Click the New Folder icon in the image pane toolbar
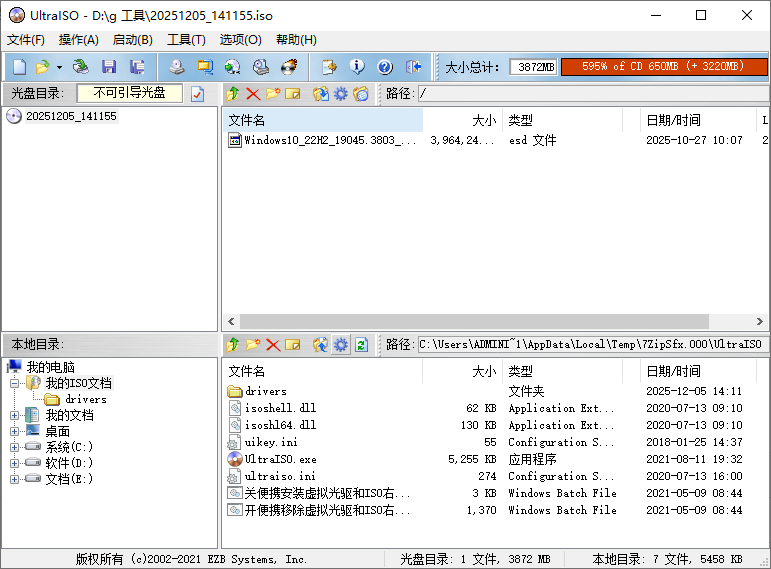Image resolution: width=771 pixels, height=569 pixels. tap(273, 93)
